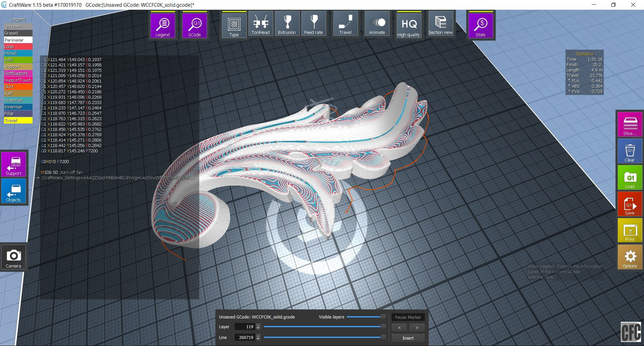This screenshot has width=644, height=346.
Task: Open the Print dialog
Action: coord(630,231)
